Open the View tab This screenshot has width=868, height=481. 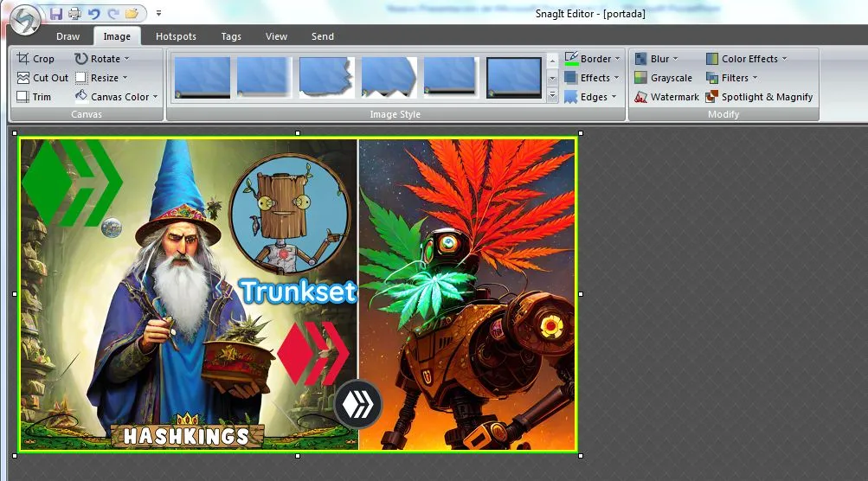276,36
